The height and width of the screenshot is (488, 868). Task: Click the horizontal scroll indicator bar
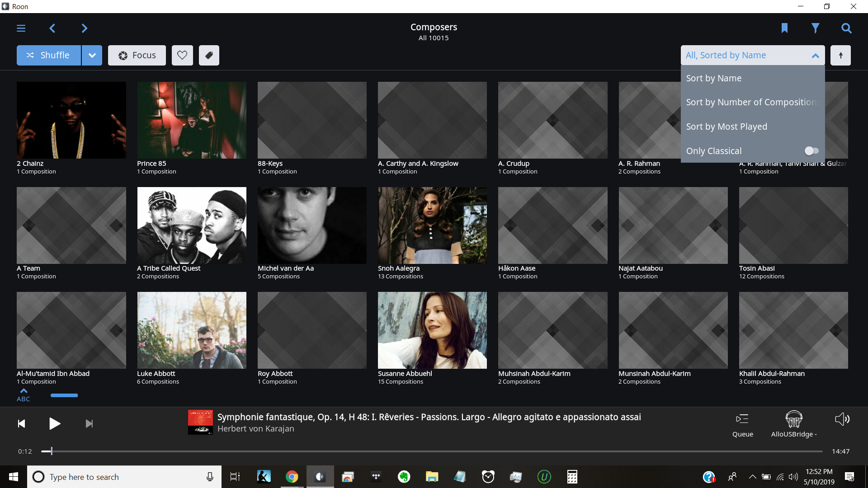(64, 395)
